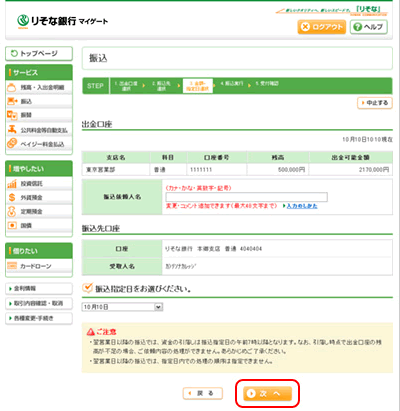Screen dimensions: 400x411
Task: Open the 振込指定日 date dropdown
Action: 122,307
